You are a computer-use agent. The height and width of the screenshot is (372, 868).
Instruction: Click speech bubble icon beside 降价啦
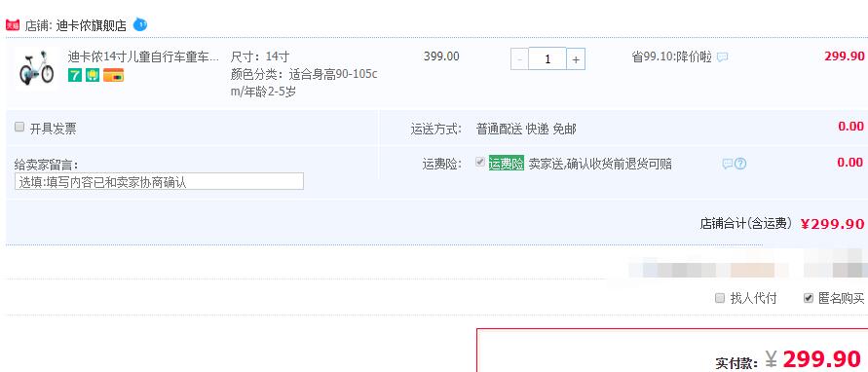(723, 57)
